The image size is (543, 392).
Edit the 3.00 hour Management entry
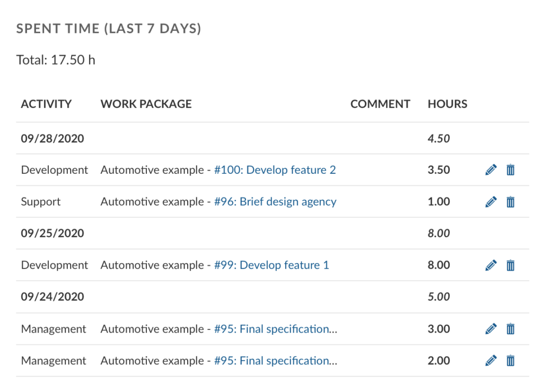[491, 329]
